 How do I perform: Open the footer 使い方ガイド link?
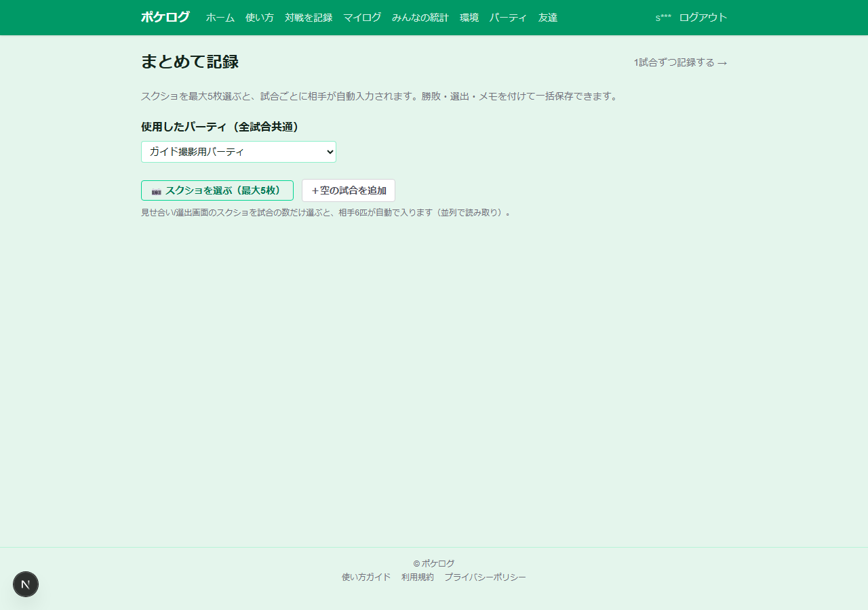pos(366,577)
